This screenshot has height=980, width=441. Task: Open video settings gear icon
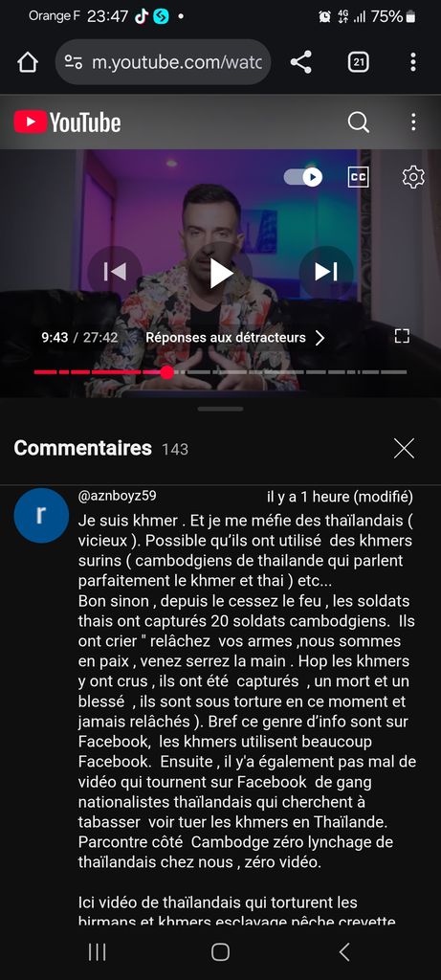point(413,177)
